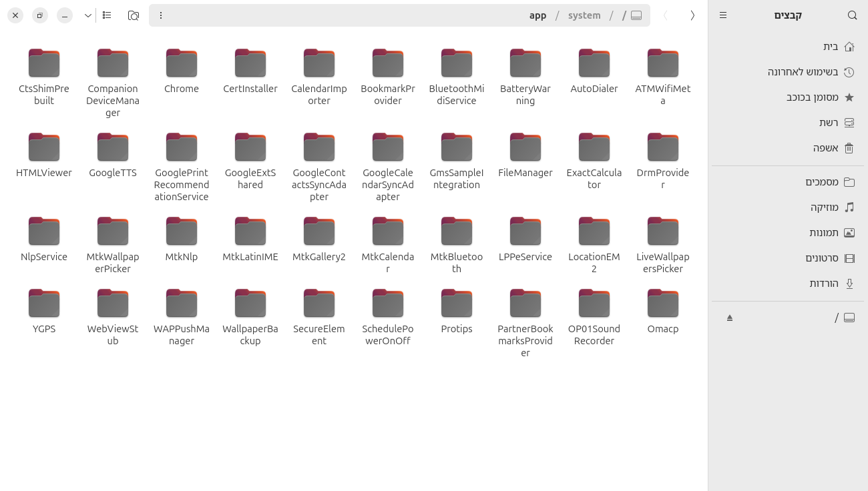
Task: Open Downloads (הורדות) in the sidebar
Action: 788,284
